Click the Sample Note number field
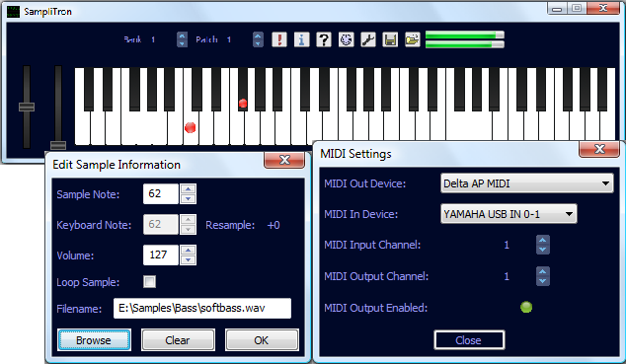626x364 pixels. click(x=161, y=193)
